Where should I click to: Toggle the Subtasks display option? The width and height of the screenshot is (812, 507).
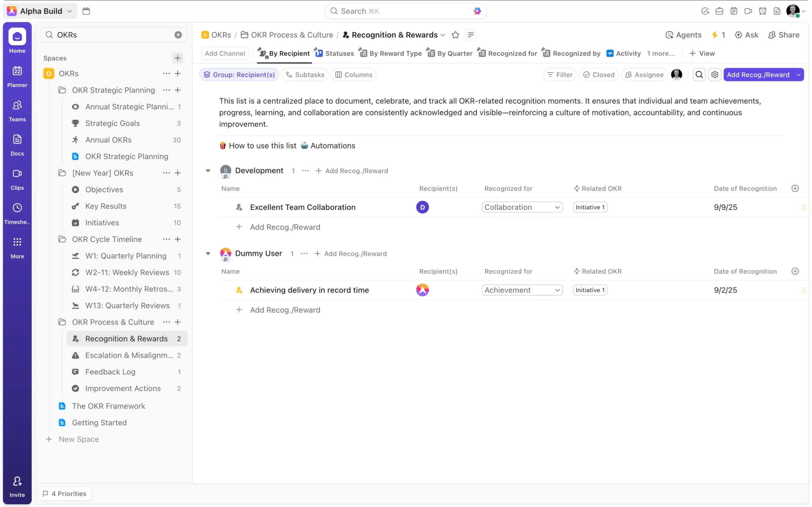pos(305,74)
